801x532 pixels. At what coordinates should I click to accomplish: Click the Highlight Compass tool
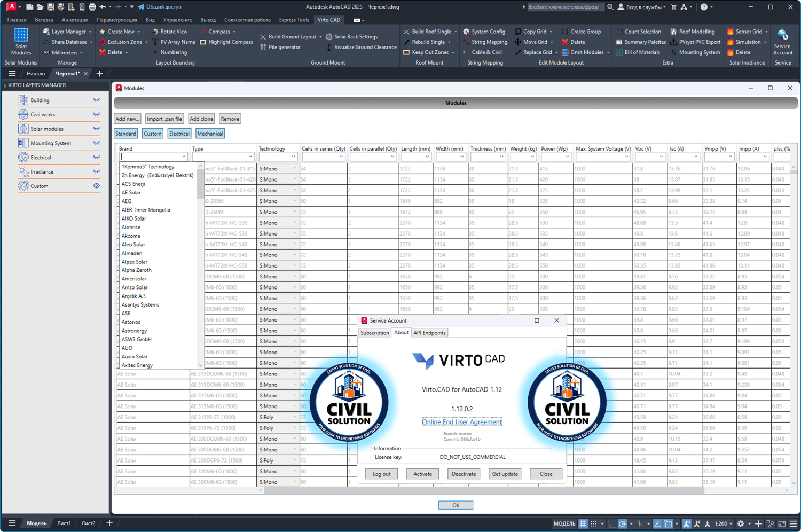tap(226, 42)
